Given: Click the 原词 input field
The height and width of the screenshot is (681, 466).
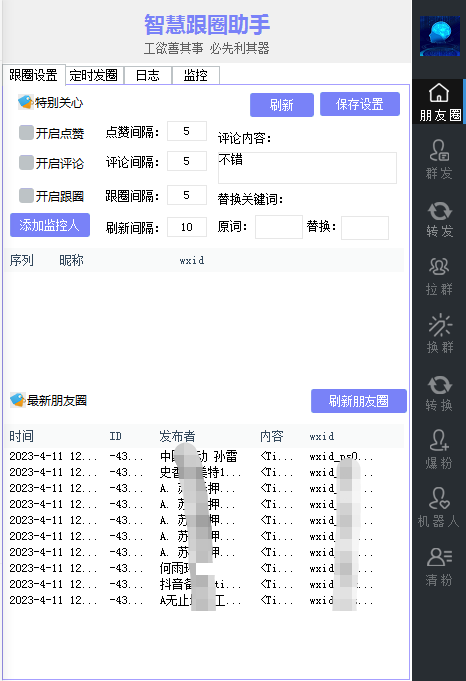Looking at the screenshot, I should [279, 227].
